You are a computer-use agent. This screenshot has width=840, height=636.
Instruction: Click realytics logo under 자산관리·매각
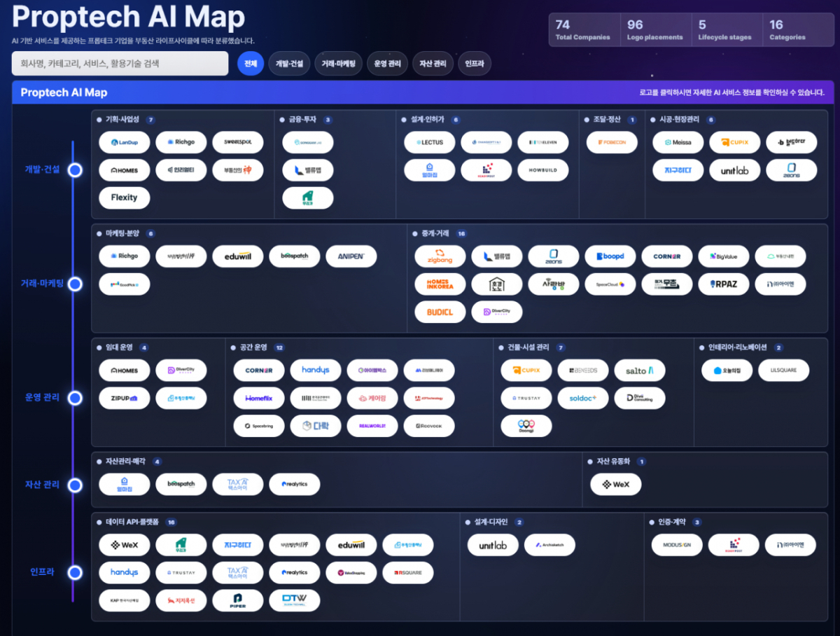click(x=295, y=485)
